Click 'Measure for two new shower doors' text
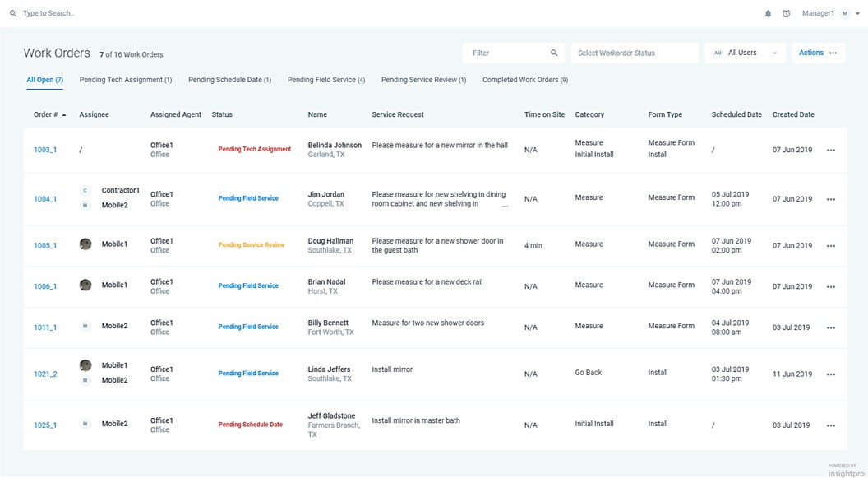Image resolution: width=868 pixels, height=478 pixels. tap(428, 323)
